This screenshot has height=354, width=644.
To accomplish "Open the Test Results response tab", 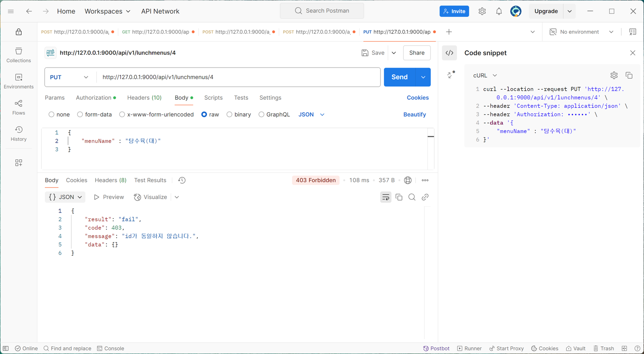I will tap(150, 180).
